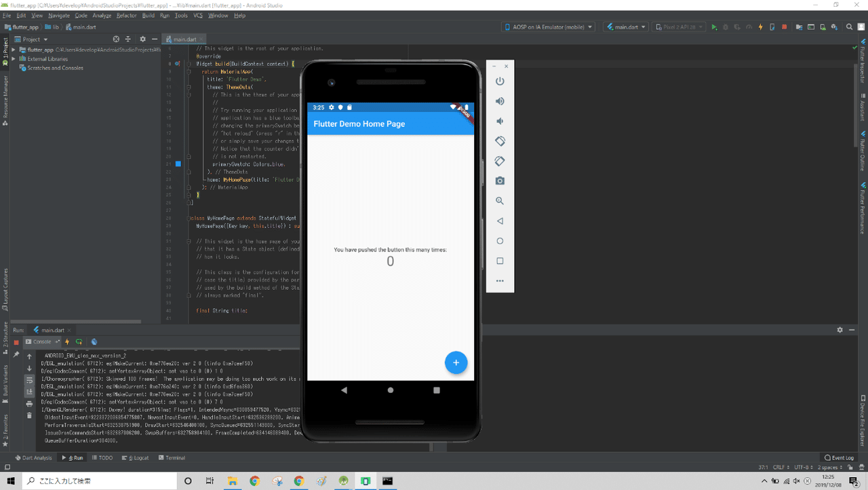The height and width of the screenshot is (490, 868).
Task: Rotate emulator right
Action: [500, 162]
